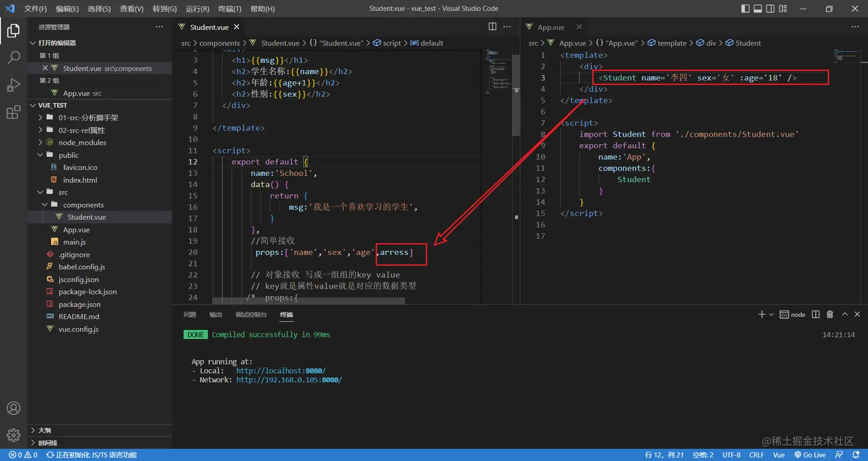This screenshot has width=868, height=461.
Task: Expand the 大纲 outline section
Action: click(32, 430)
